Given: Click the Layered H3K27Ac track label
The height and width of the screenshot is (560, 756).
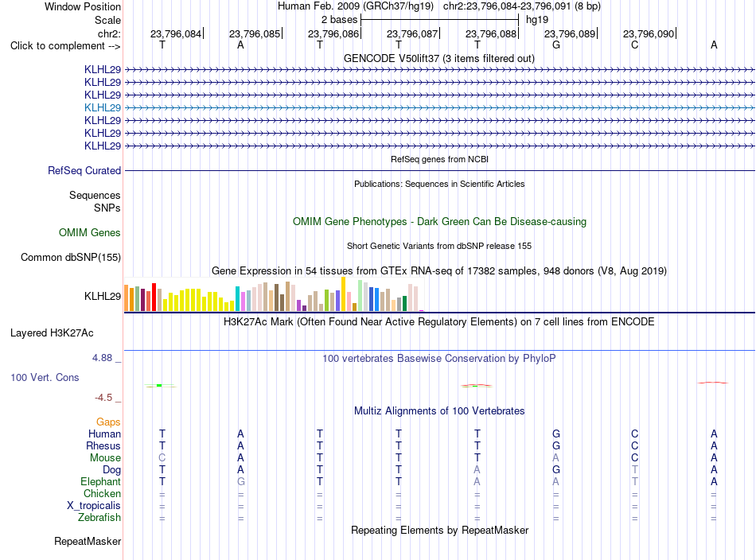Looking at the screenshot, I should click(x=52, y=333).
